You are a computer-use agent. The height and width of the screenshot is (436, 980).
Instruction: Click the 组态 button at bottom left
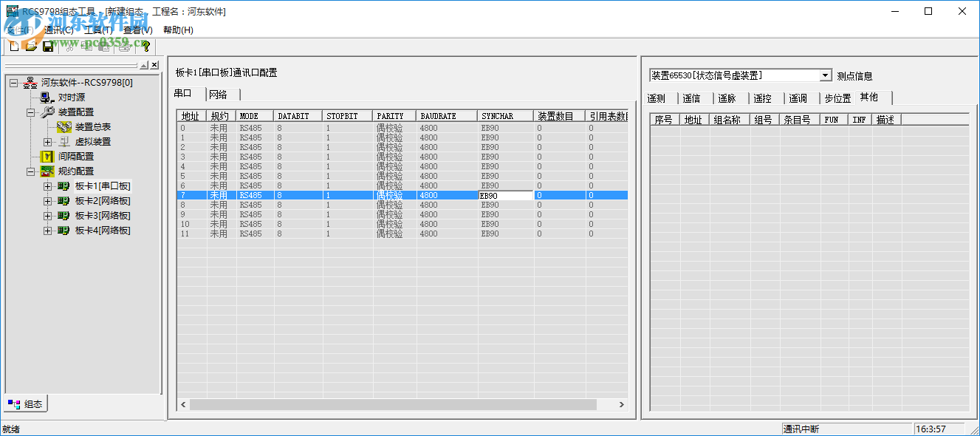[x=27, y=403]
